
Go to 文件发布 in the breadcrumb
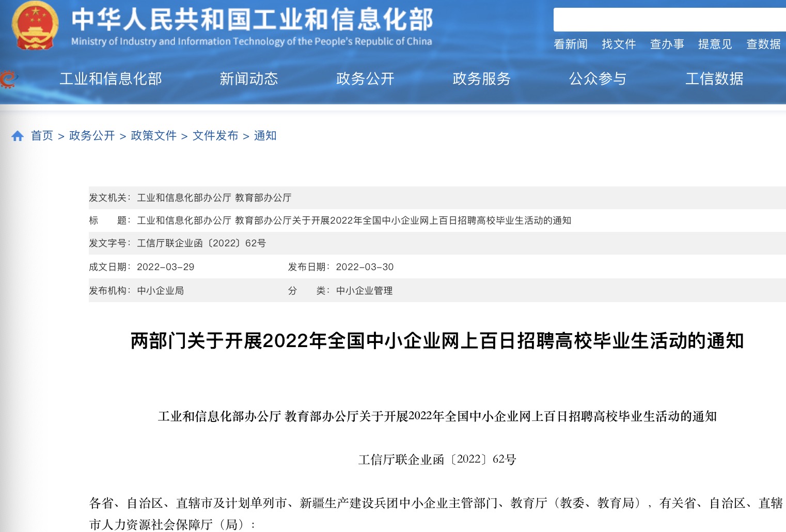(215, 136)
